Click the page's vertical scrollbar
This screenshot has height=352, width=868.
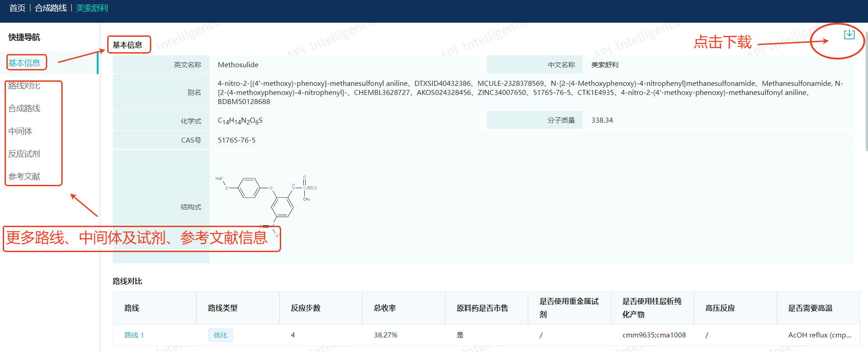click(866, 91)
